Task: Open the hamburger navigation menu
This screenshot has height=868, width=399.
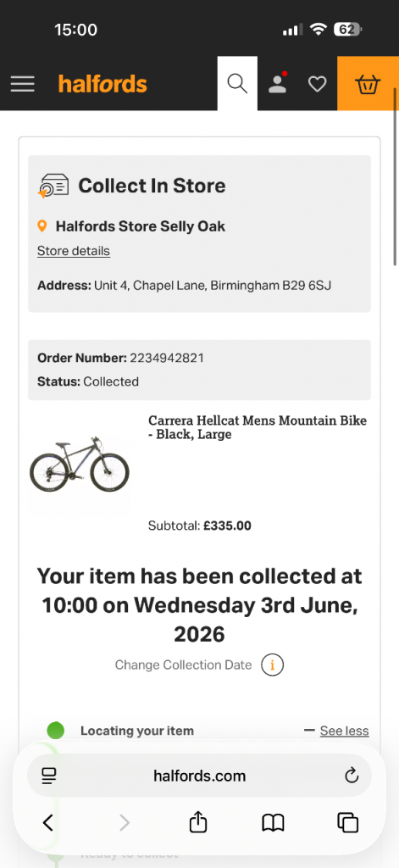Action: pos(23,84)
